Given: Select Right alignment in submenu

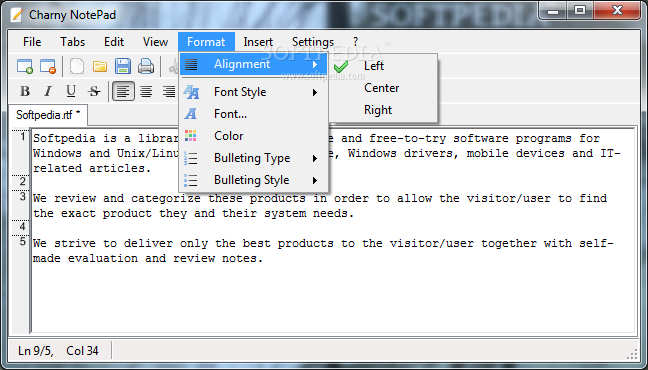Looking at the screenshot, I should pyautogui.click(x=383, y=110).
